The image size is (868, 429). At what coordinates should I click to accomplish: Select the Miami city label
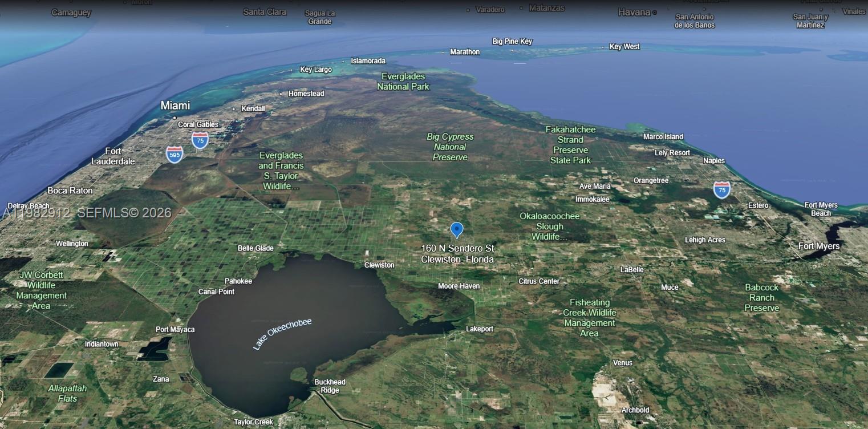click(x=175, y=106)
